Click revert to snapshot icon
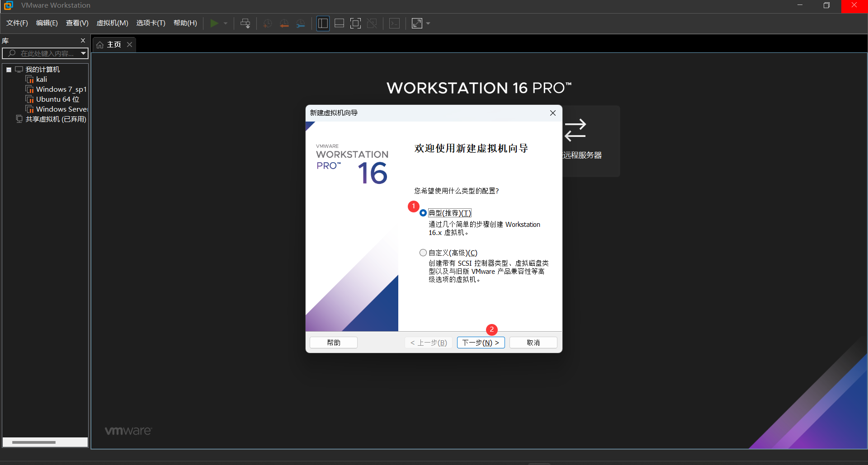 [x=284, y=23]
